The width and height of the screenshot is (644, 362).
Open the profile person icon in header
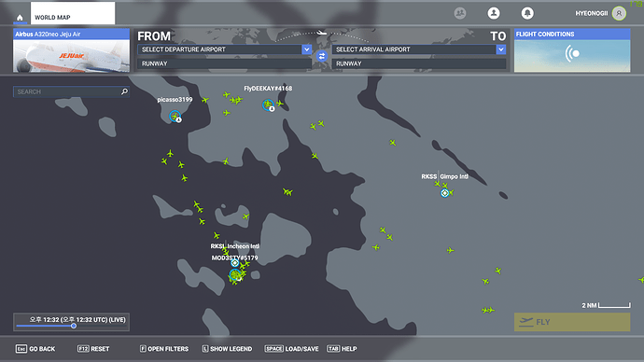[x=494, y=13]
